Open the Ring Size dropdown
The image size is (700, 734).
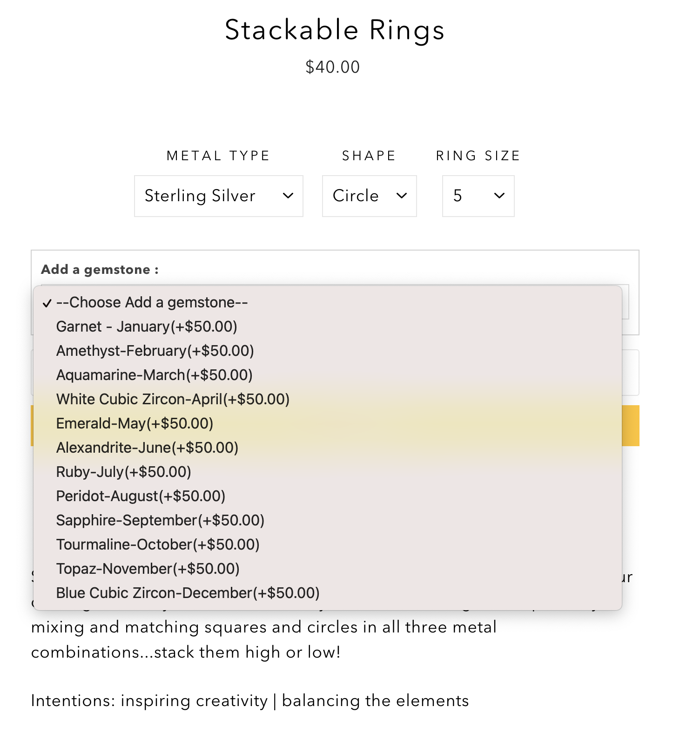pos(478,196)
